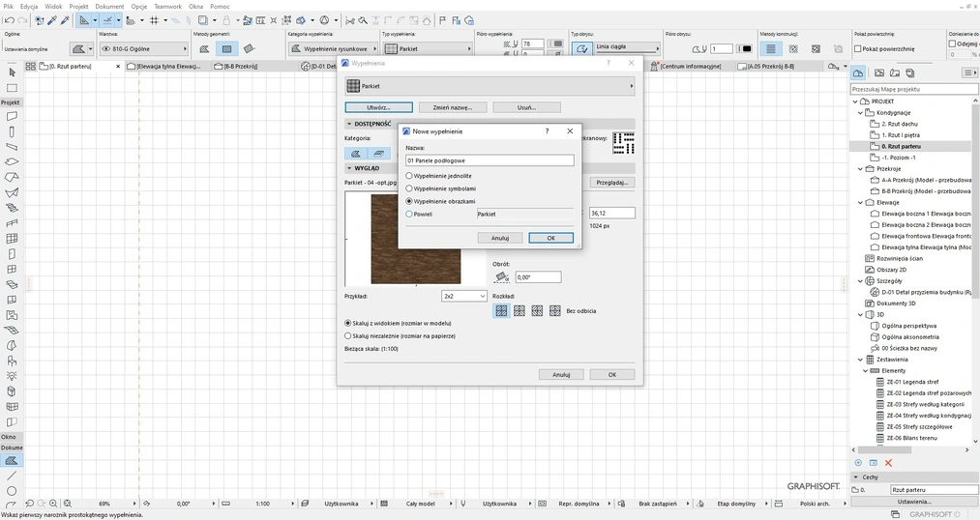
Task: Open the Wypełnienie rysunkowe category dropdown
Action: coord(334,48)
